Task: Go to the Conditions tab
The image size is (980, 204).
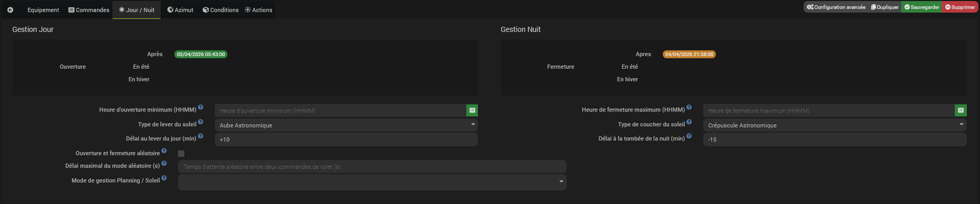Action: (221, 10)
